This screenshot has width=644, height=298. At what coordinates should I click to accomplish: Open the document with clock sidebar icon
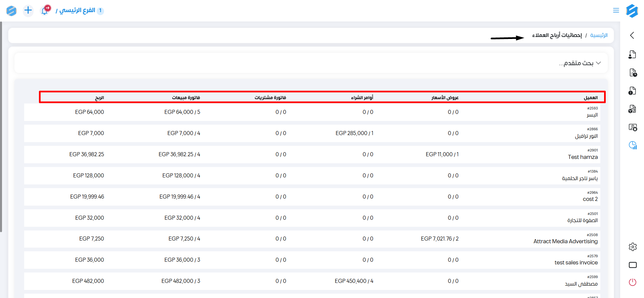[633, 73]
